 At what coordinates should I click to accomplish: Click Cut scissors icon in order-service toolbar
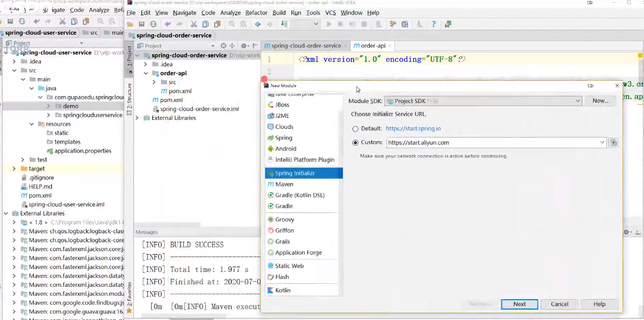[193, 24]
